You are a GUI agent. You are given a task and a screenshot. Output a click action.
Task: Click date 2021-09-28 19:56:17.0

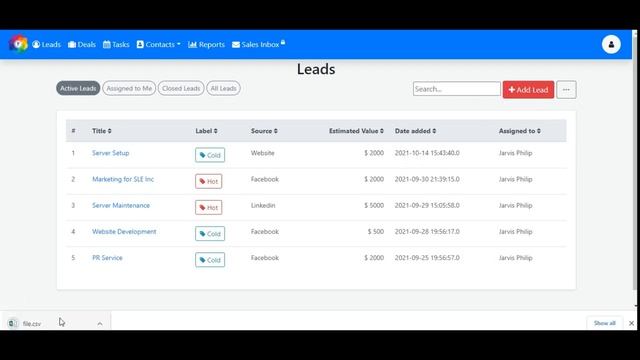tap(427, 231)
